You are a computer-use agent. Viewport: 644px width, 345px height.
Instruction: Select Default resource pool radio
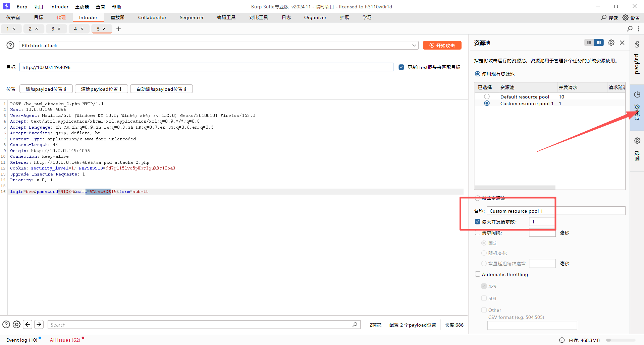pos(487,96)
